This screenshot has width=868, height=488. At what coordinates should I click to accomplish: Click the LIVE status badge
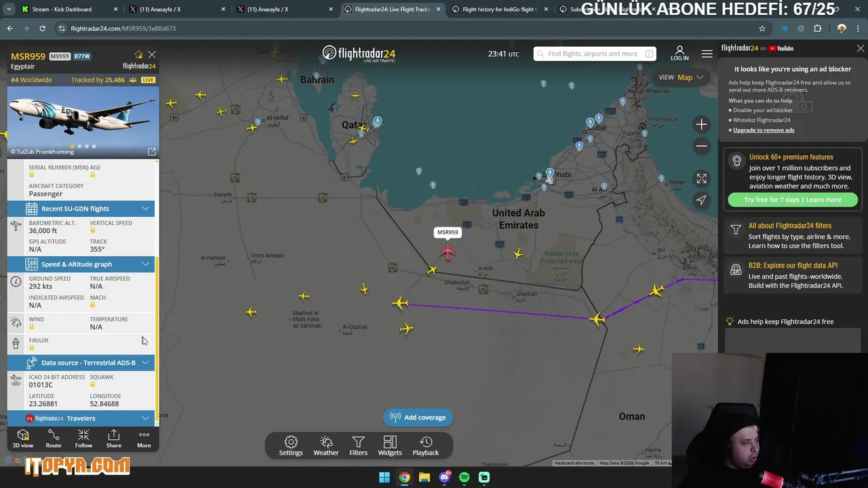[148, 80]
